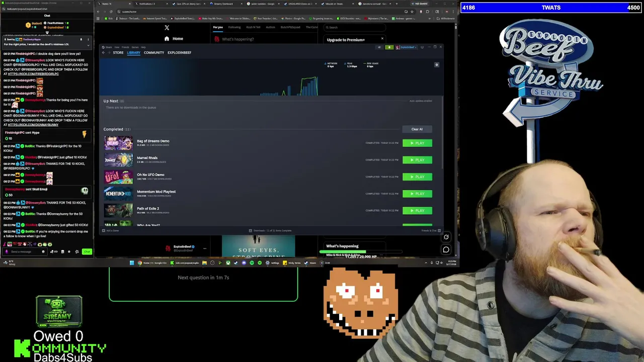Open a new Chrome tab with plus button
Screen dimensions: 644x362
pyautogui.click(x=396, y=4)
